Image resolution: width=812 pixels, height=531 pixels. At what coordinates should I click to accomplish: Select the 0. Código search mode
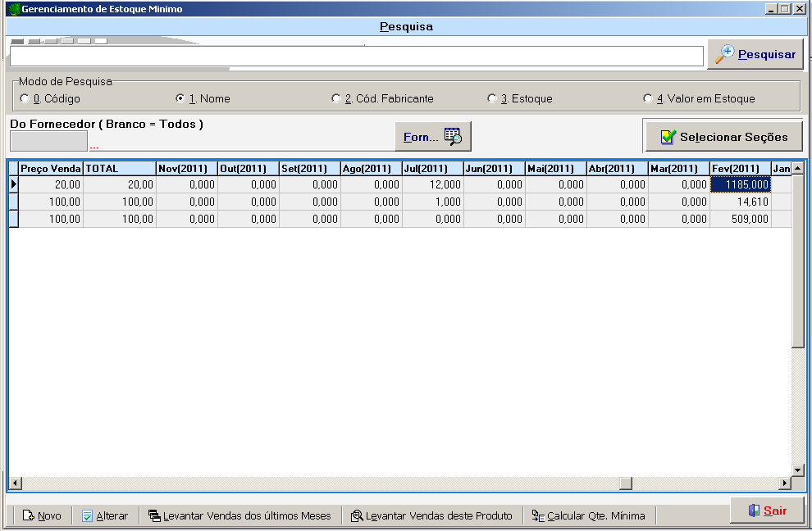[25, 99]
